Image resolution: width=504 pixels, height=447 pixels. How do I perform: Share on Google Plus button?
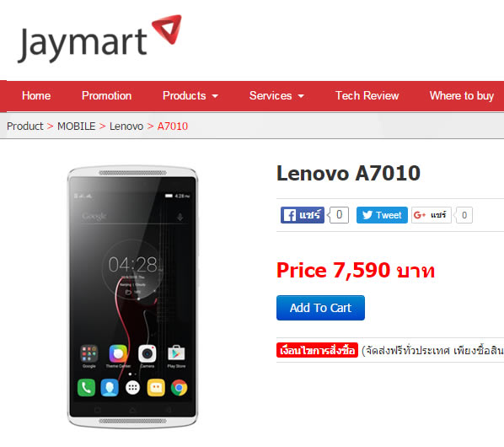431,215
